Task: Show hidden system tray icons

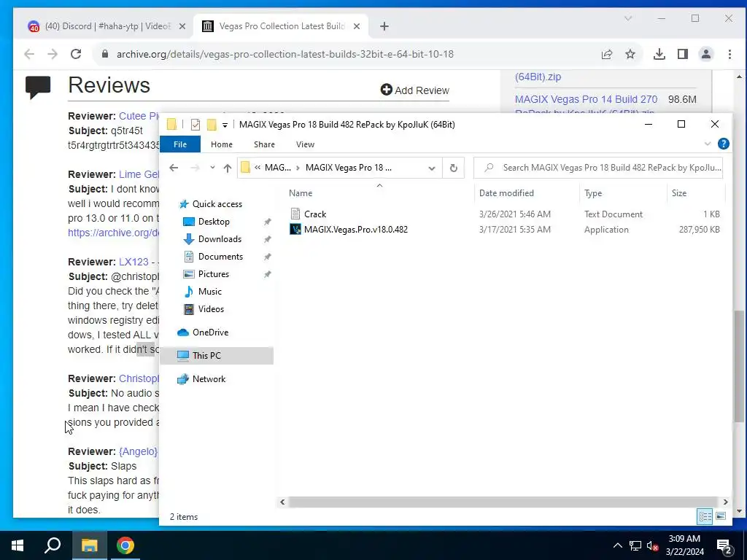Action: pos(617,545)
